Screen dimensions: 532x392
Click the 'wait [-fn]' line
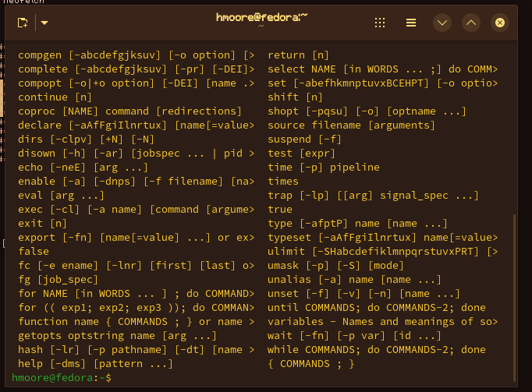point(354,336)
